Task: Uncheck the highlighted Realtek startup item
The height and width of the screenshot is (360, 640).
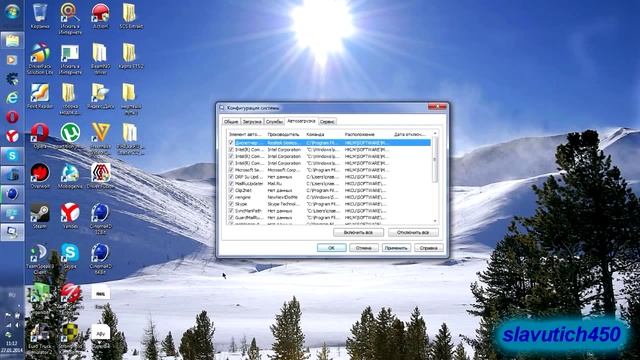Action: (x=231, y=142)
